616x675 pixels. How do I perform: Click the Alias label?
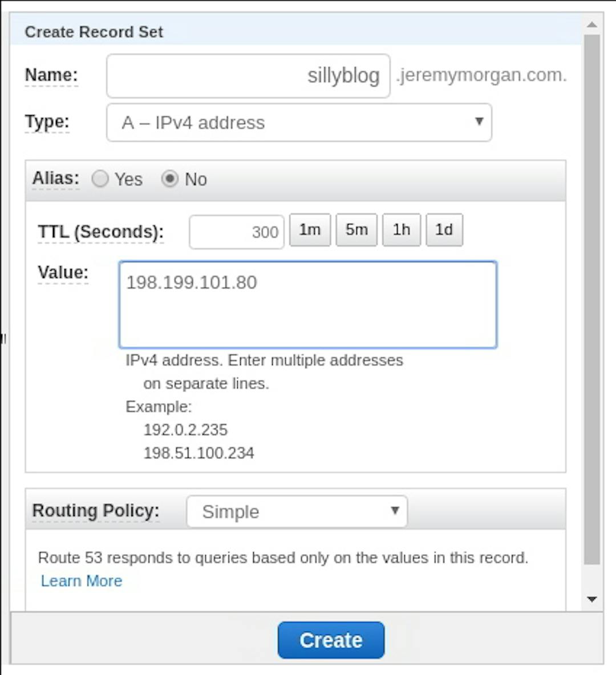point(56,178)
